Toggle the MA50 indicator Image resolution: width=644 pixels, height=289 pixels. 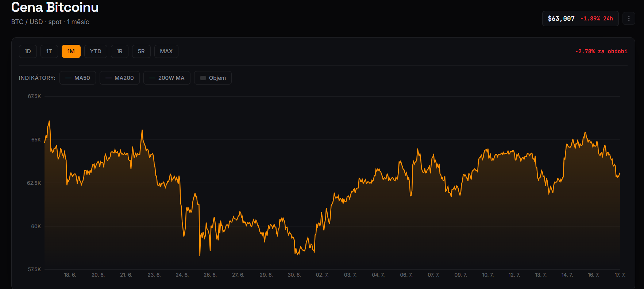(78, 78)
